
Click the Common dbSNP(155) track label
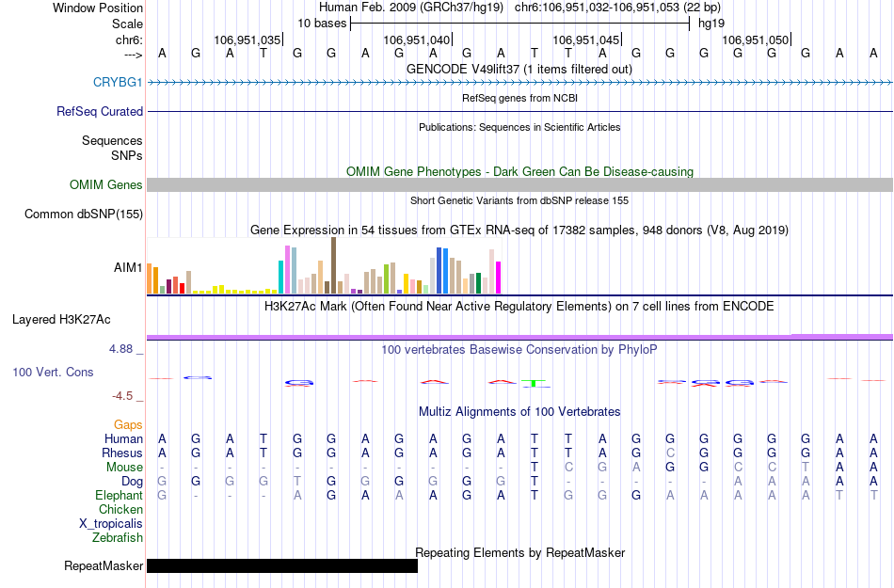coord(83,215)
